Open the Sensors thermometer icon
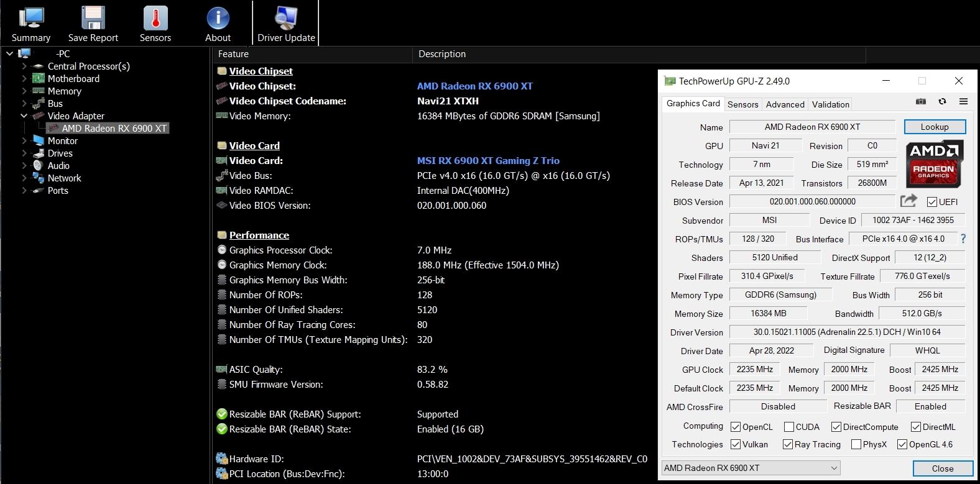Viewport: 980px width, 484px height. [155, 18]
